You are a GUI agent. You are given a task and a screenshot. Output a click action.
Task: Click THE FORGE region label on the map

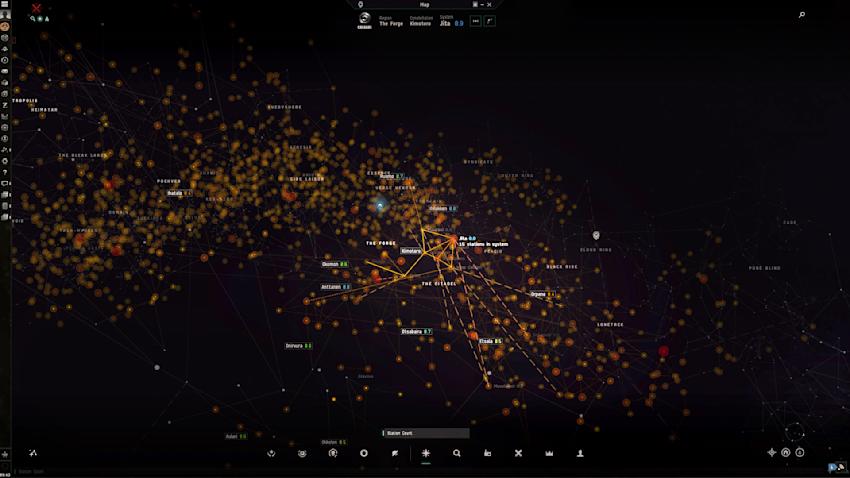pos(381,243)
